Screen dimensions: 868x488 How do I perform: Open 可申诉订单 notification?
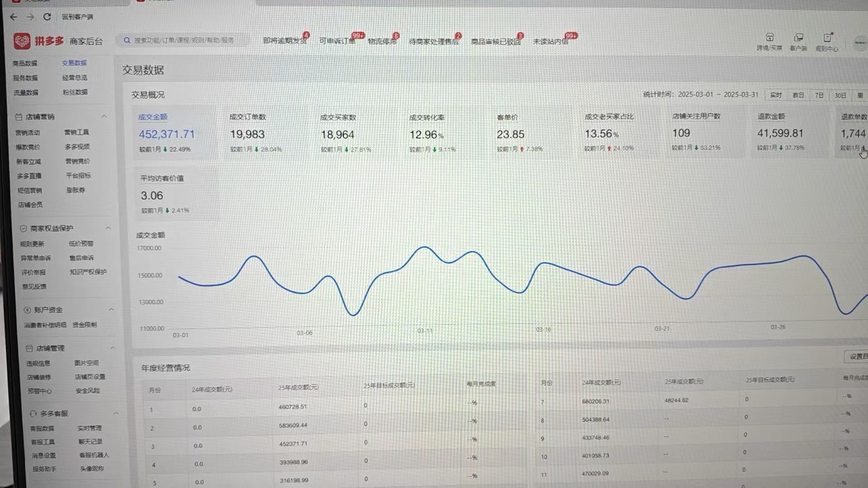coord(337,41)
